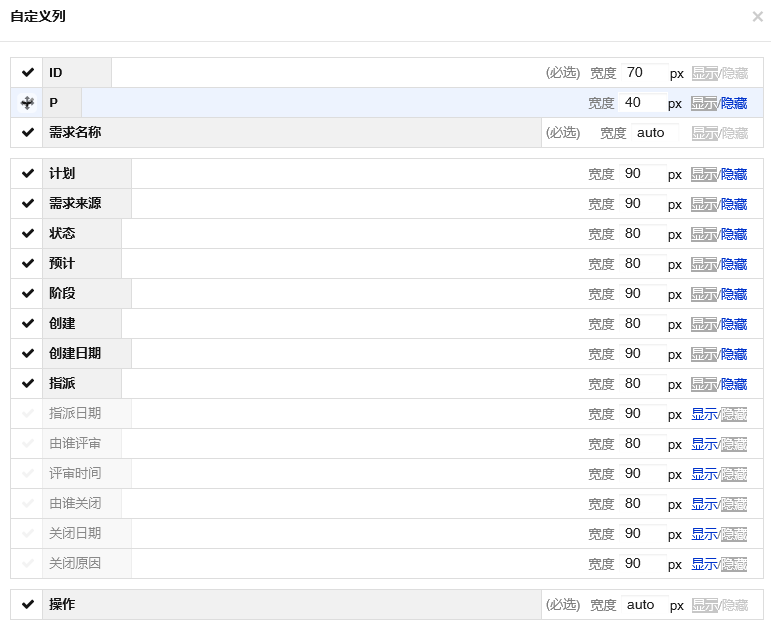Show the 评审时间 column via 显示
This screenshot has height=627, width=771.
[705, 474]
